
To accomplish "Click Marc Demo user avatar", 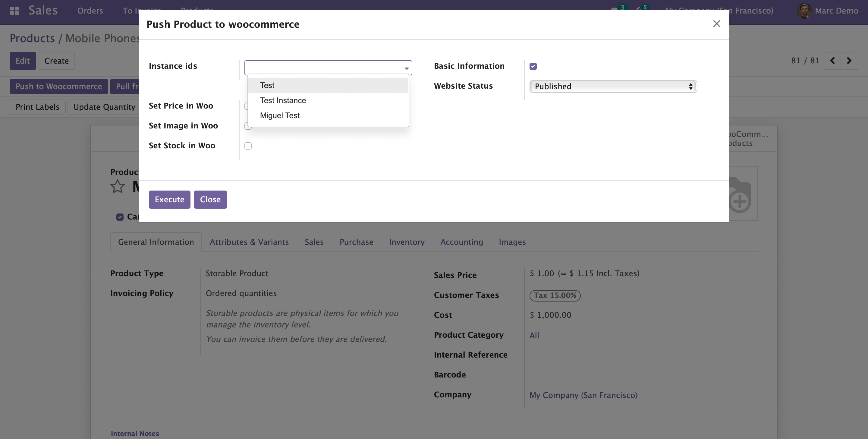I will click(x=804, y=11).
